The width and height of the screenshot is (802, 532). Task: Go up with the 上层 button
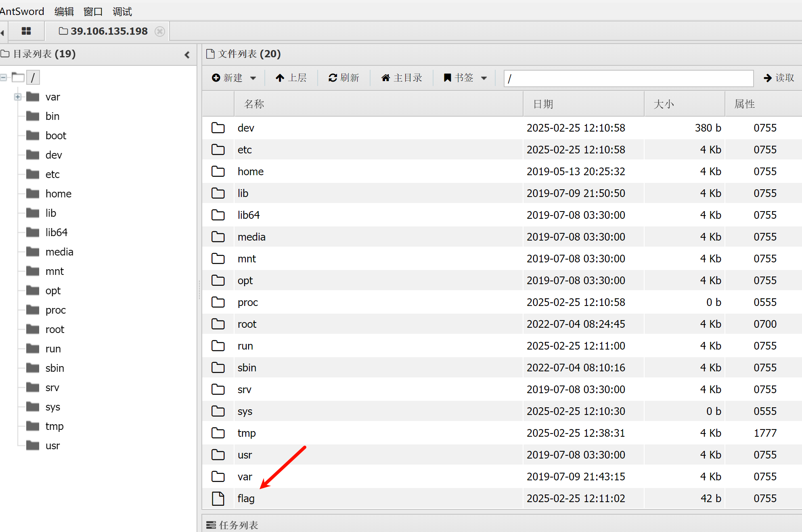tap(291, 77)
